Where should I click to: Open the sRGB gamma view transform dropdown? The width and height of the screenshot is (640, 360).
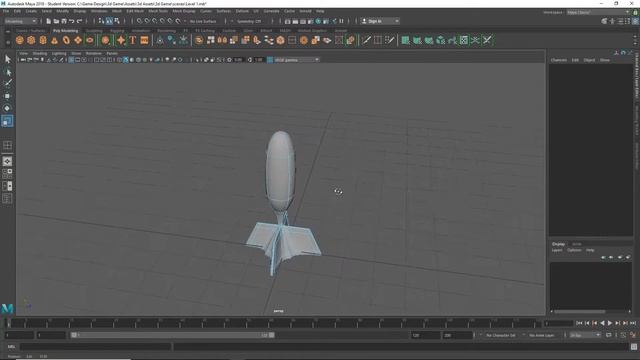pos(296,60)
